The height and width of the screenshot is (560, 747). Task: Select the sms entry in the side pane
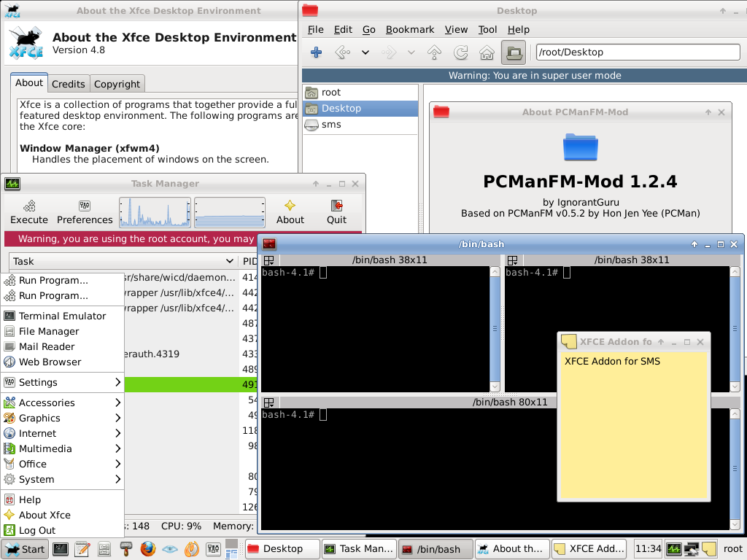(x=331, y=125)
